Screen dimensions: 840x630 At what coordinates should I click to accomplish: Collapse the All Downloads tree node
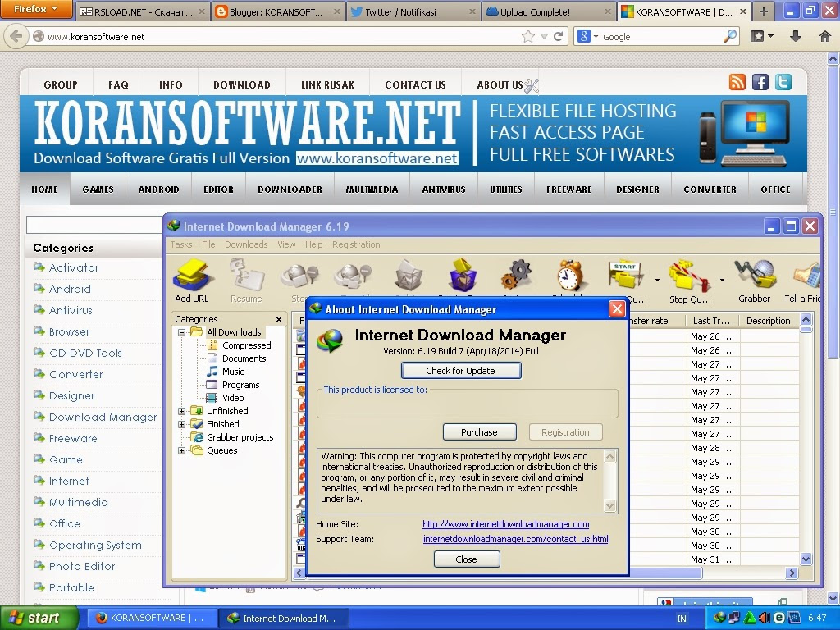(181, 332)
